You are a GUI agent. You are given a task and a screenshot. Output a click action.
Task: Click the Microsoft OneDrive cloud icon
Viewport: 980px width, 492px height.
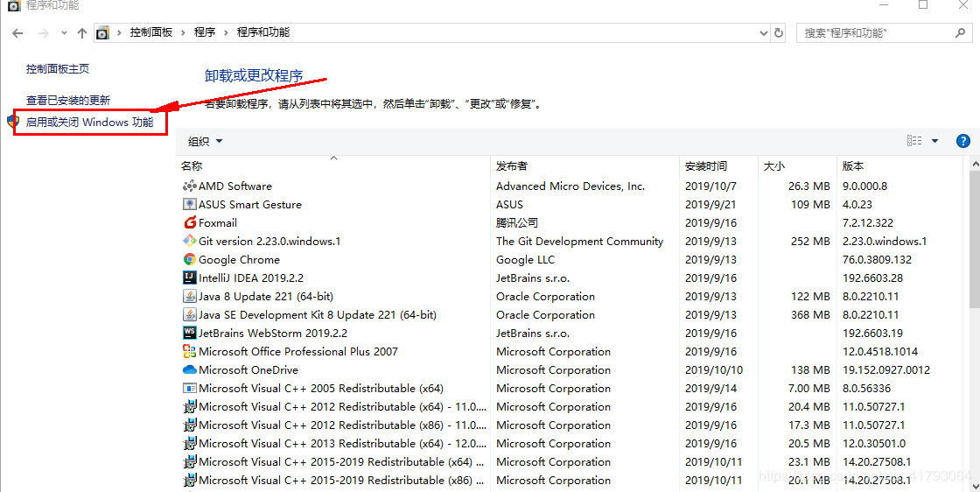189,369
